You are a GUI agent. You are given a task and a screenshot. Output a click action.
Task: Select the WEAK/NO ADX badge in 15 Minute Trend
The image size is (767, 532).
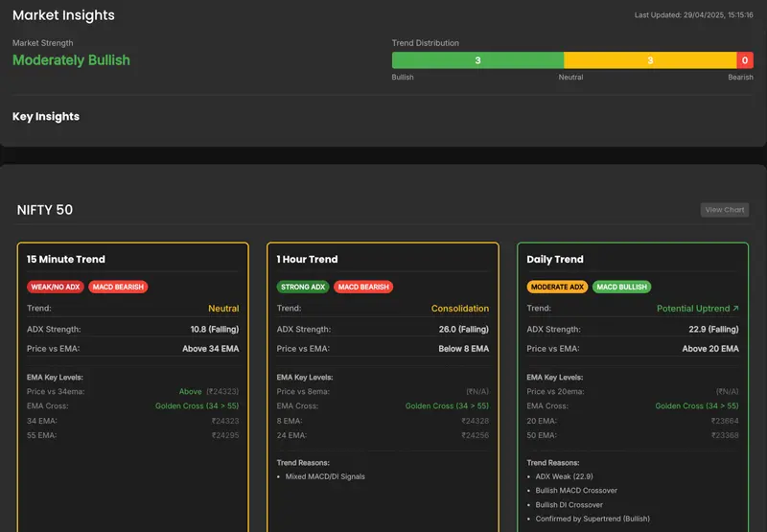click(56, 287)
